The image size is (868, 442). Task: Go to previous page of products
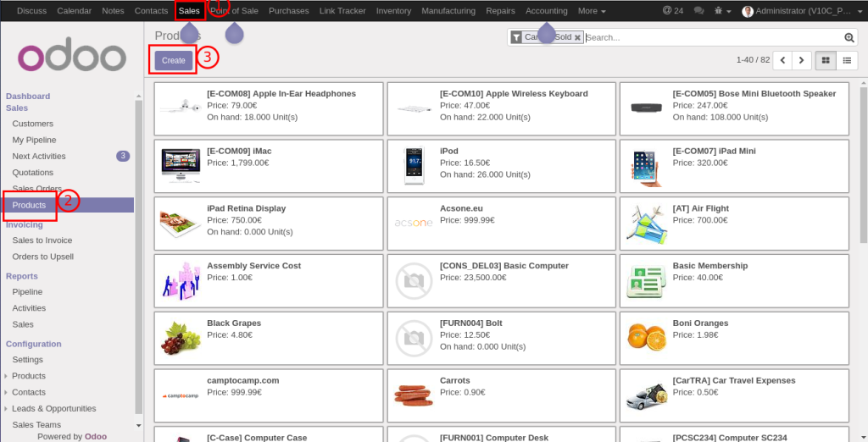tap(782, 60)
